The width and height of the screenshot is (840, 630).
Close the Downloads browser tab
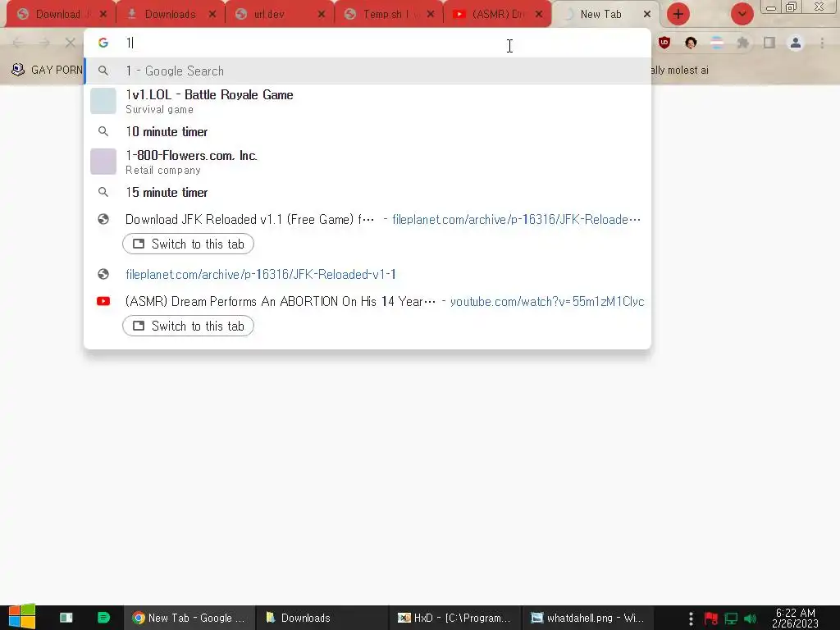coord(212,15)
